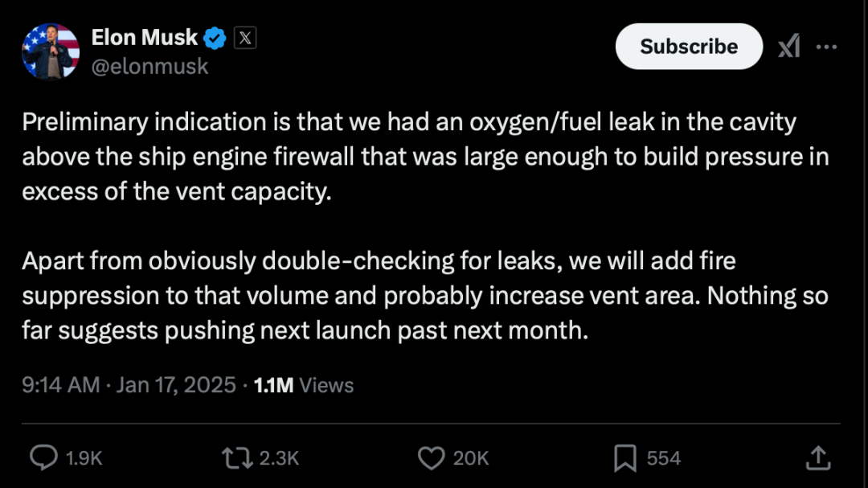Click the 554 bookmarks count
The height and width of the screenshot is (488, 868).
(x=663, y=458)
